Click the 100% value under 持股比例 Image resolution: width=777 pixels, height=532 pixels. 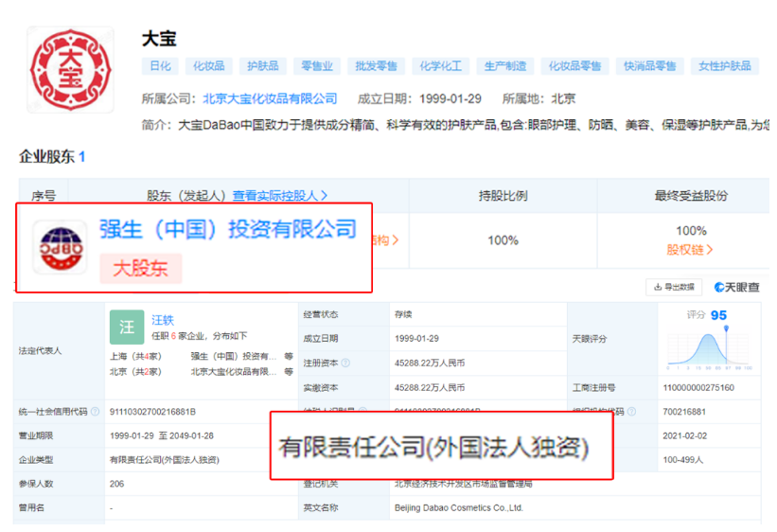503,240
